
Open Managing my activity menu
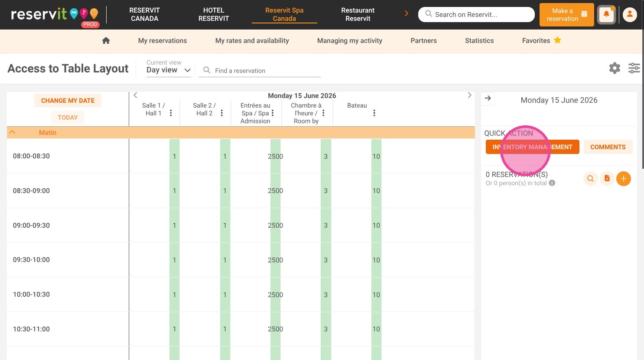click(350, 40)
